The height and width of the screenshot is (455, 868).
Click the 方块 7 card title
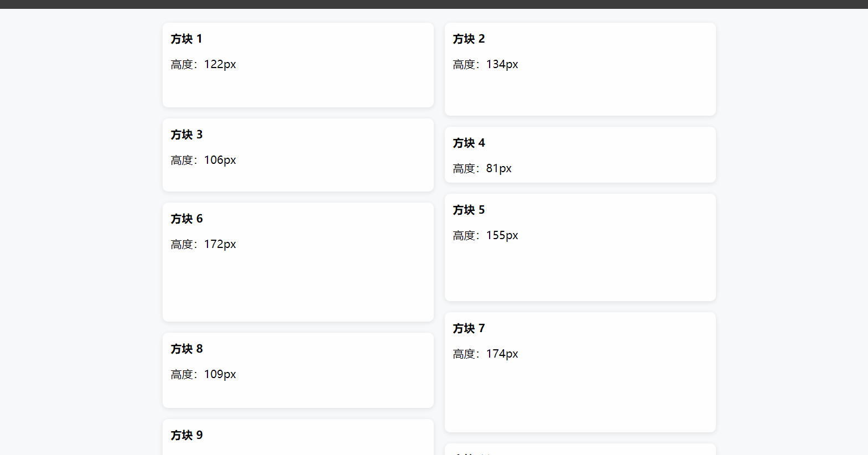(x=469, y=328)
